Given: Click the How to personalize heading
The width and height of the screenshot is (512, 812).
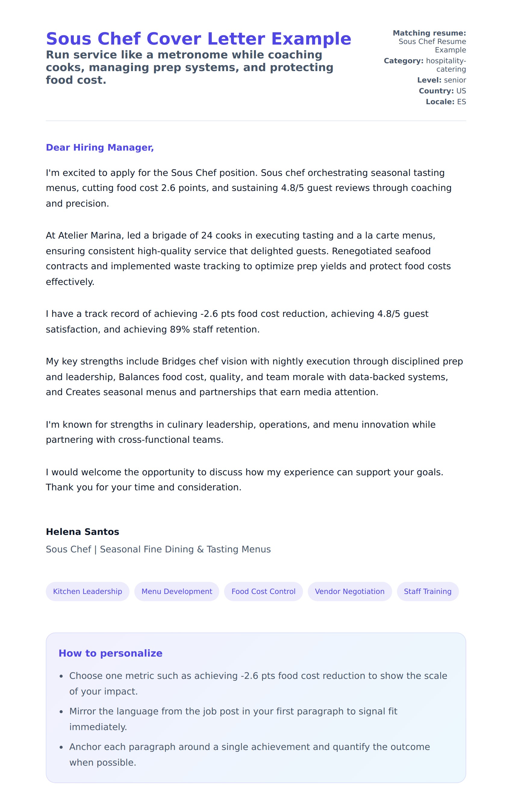Looking at the screenshot, I should point(110,653).
